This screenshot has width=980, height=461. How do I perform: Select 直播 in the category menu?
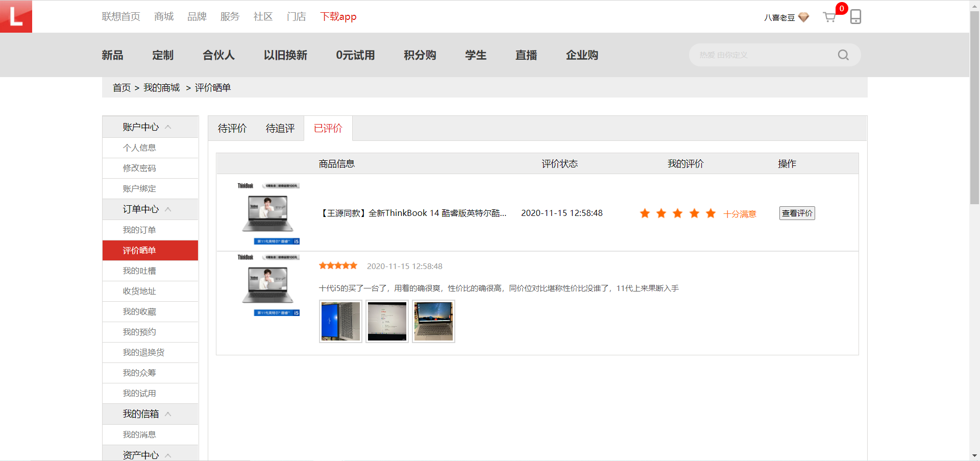point(526,55)
